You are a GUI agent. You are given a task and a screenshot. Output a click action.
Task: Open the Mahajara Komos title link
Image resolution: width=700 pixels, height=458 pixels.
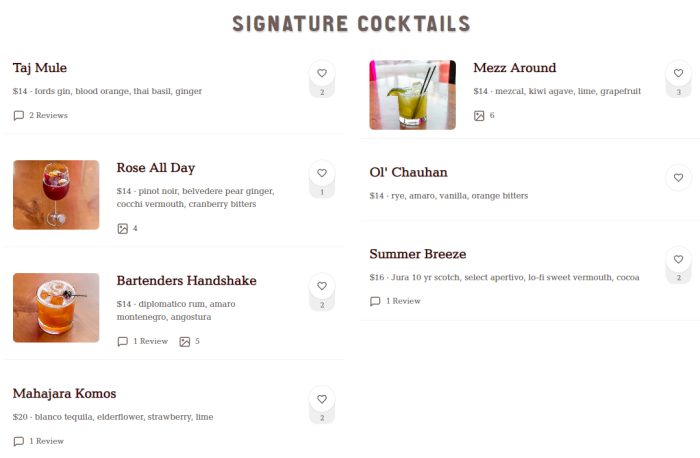point(64,393)
